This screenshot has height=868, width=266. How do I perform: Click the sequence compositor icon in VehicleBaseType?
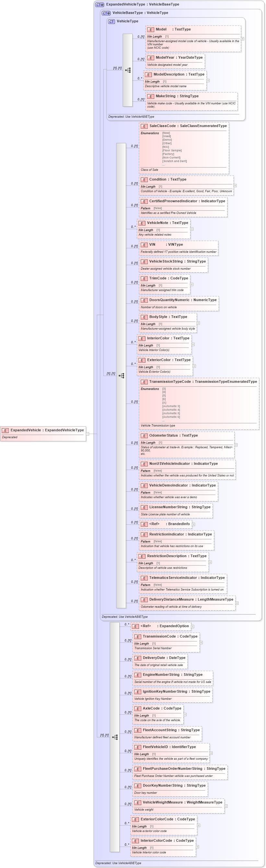pyautogui.click(x=121, y=375)
